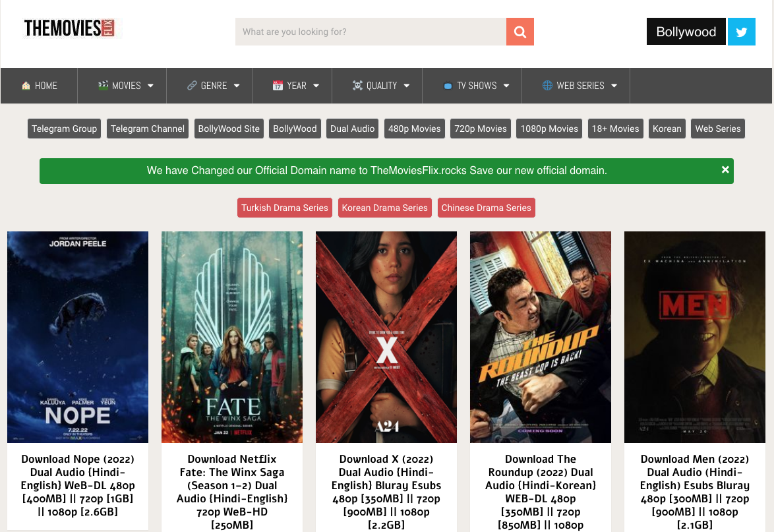The width and height of the screenshot is (774, 532).
Task: Select the 720p Movies tag
Action: 481,129
